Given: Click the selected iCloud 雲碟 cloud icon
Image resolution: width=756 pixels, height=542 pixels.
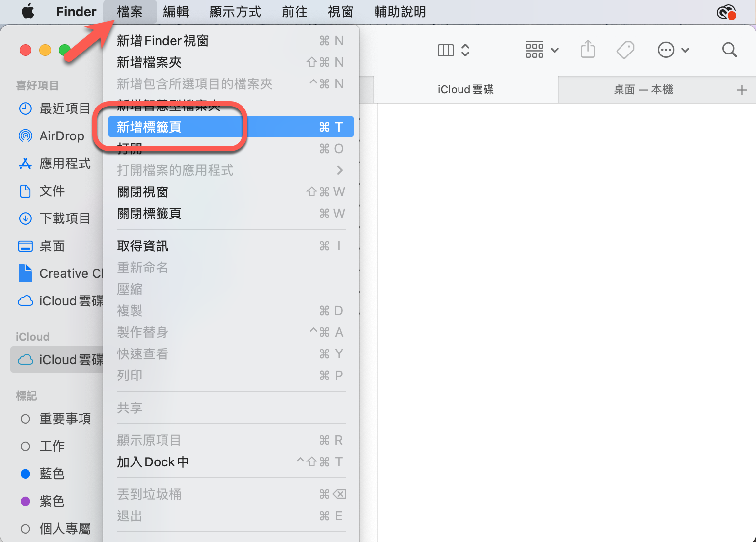Looking at the screenshot, I should coord(25,360).
